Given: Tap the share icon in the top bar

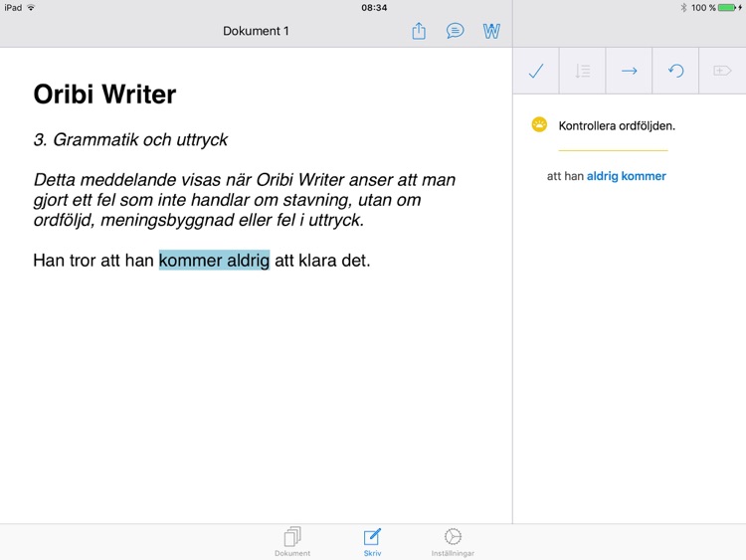Looking at the screenshot, I should (x=419, y=31).
